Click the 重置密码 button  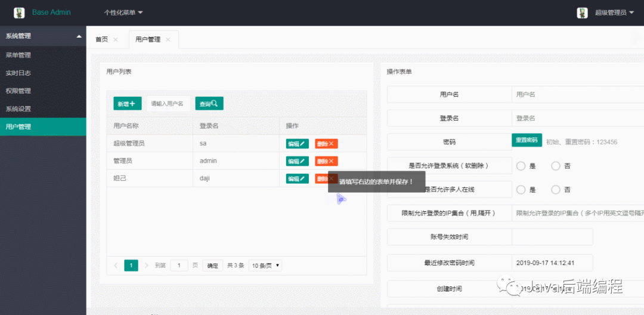527,140
